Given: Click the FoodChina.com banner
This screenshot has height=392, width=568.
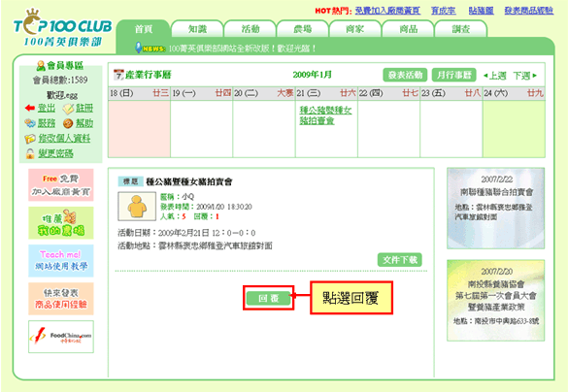Looking at the screenshot, I should (x=61, y=337).
